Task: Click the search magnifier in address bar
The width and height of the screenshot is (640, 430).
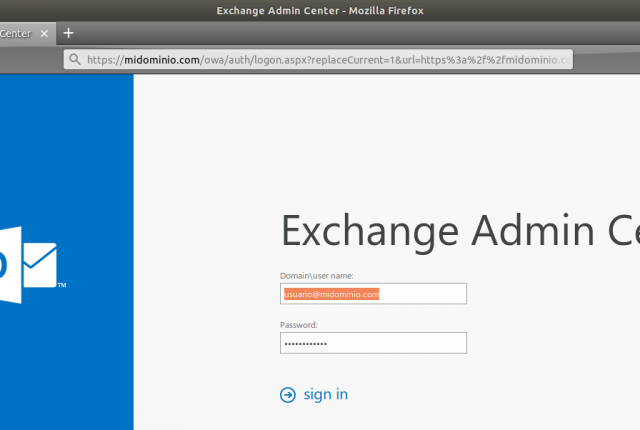Action: [75, 60]
